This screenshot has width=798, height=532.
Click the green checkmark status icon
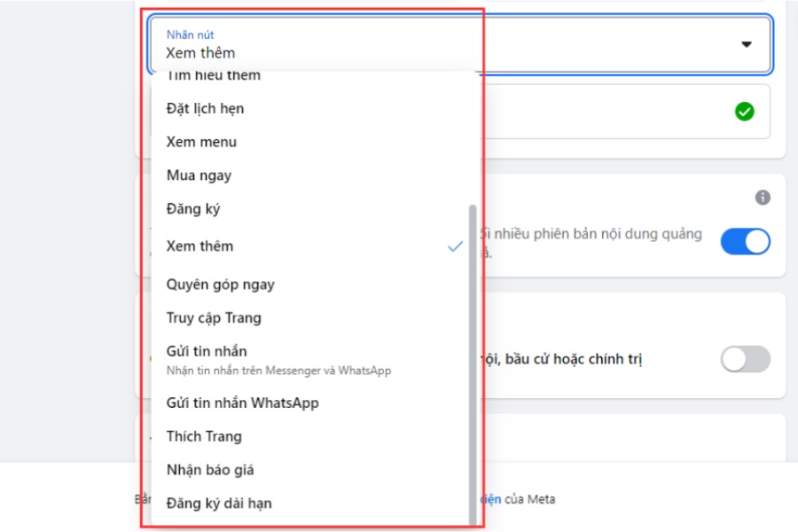(x=744, y=111)
